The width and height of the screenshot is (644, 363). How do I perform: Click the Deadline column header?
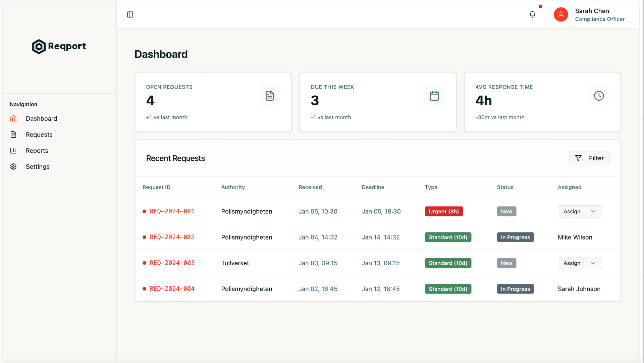(373, 187)
